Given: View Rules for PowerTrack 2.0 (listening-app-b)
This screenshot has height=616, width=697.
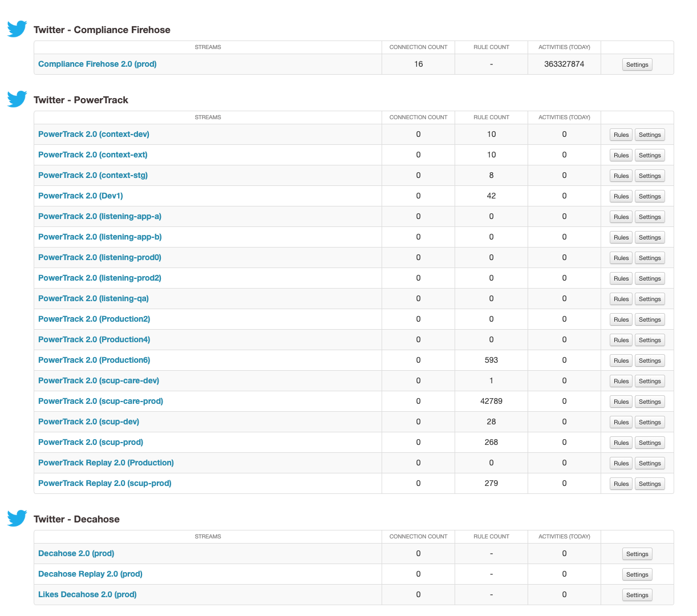Looking at the screenshot, I should 621,237.
